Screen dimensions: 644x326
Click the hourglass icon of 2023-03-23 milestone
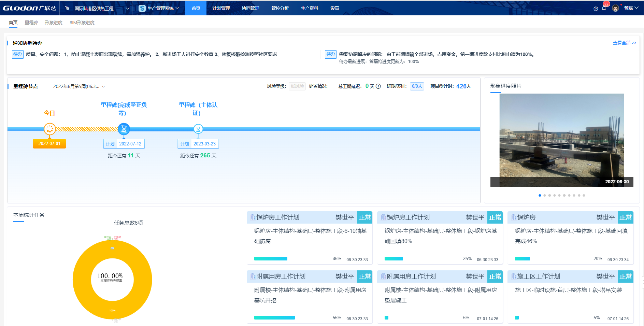click(198, 129)
